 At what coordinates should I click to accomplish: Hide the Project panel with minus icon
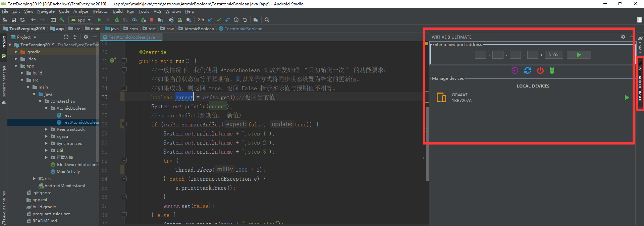click(x=95, y=37)
